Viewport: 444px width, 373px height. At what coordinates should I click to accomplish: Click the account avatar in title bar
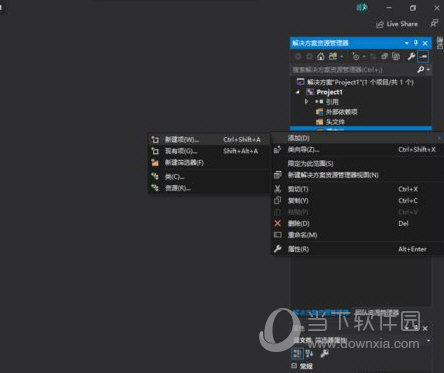click(362, 8)
